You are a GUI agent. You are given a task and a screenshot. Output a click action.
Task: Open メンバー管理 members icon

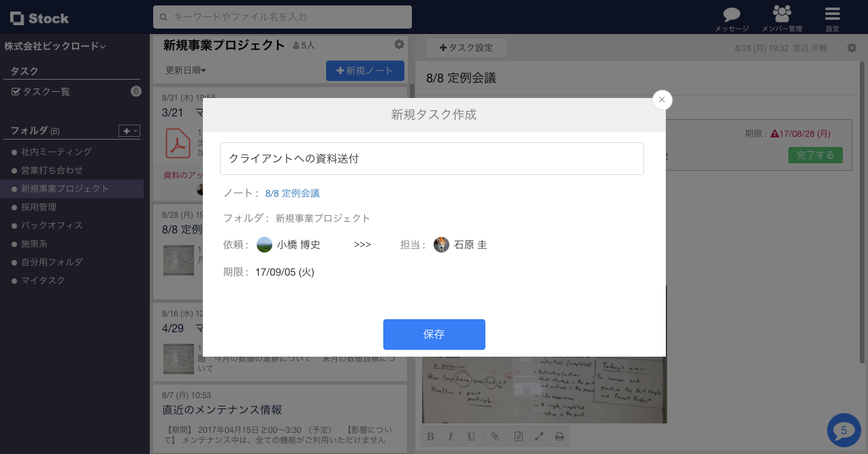[x=782, y=15]
